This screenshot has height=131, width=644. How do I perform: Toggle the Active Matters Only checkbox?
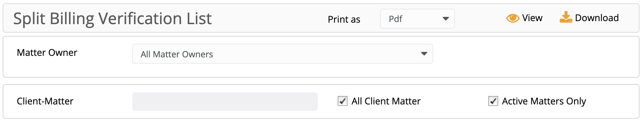pyautogui.click(x=493, y=101)
